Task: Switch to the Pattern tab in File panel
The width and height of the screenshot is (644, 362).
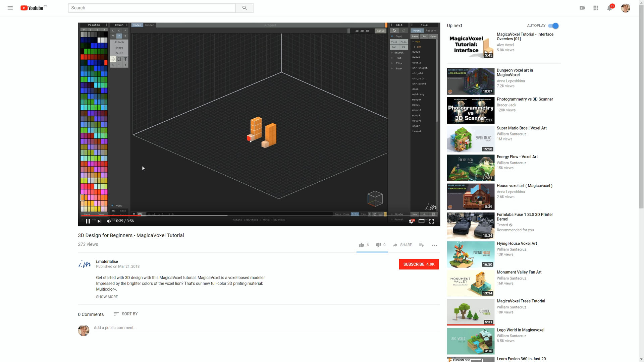Action: pyautogui.click(x=431, y=31)
